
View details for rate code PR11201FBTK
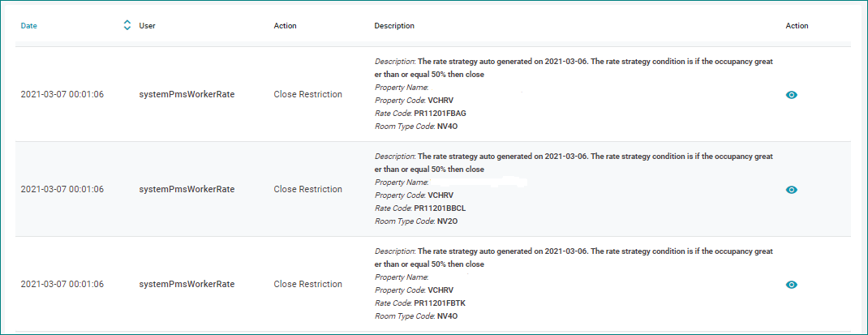click(x=792, y=285)
